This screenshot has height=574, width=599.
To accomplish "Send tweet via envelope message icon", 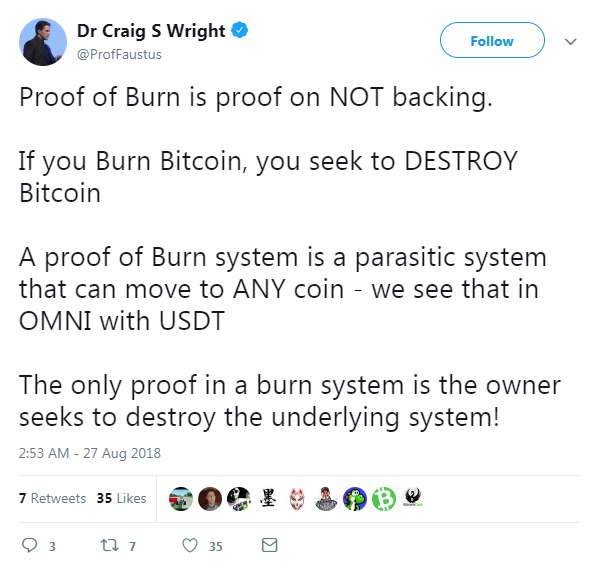I will (269, 545).
